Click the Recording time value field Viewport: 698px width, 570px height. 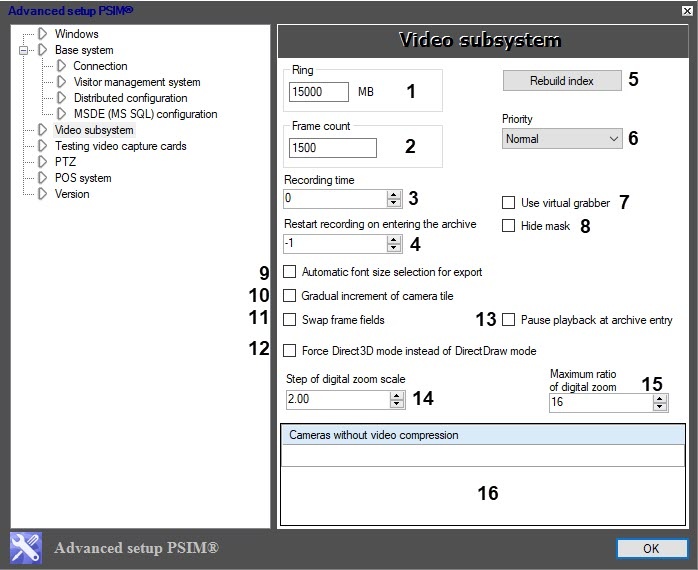pyautogui.click(x=335, y=198)
